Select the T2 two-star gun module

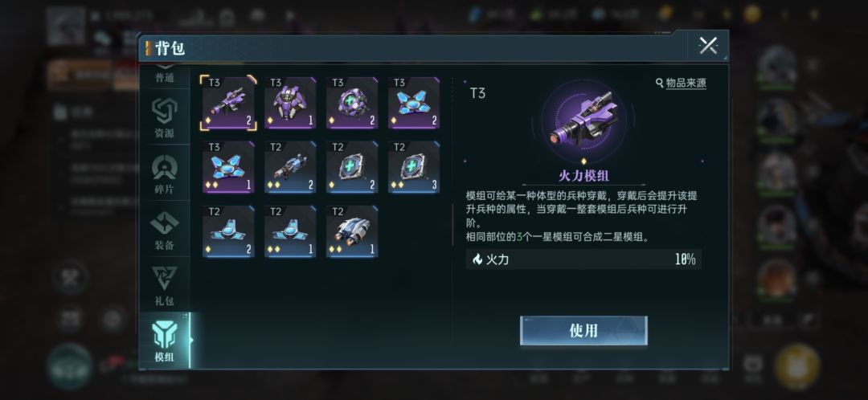coord(290,167)
